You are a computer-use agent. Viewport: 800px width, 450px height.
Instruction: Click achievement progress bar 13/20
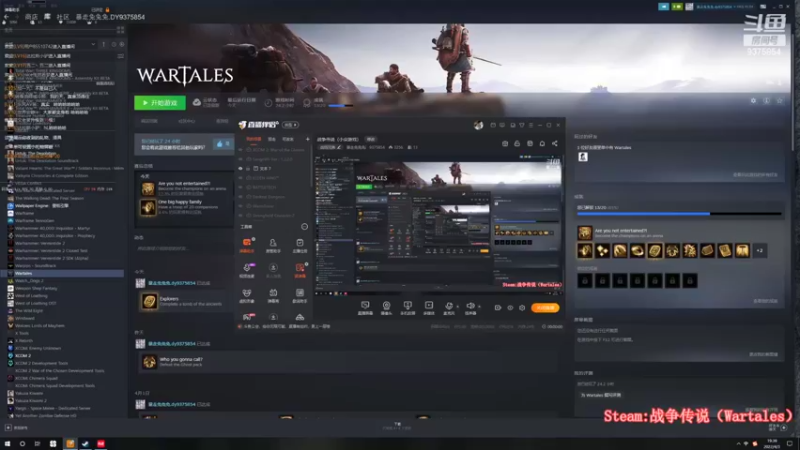point(679,214)
